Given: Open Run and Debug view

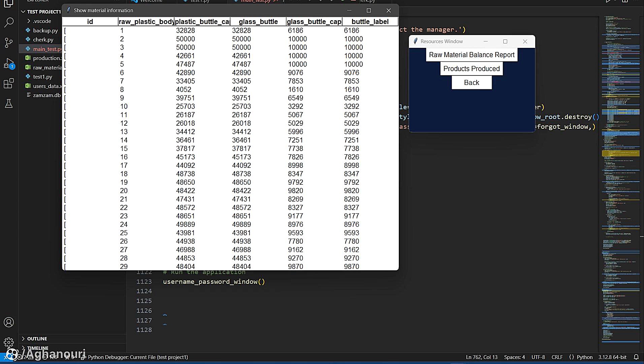Looking at the screenshot, I should 9,63.
